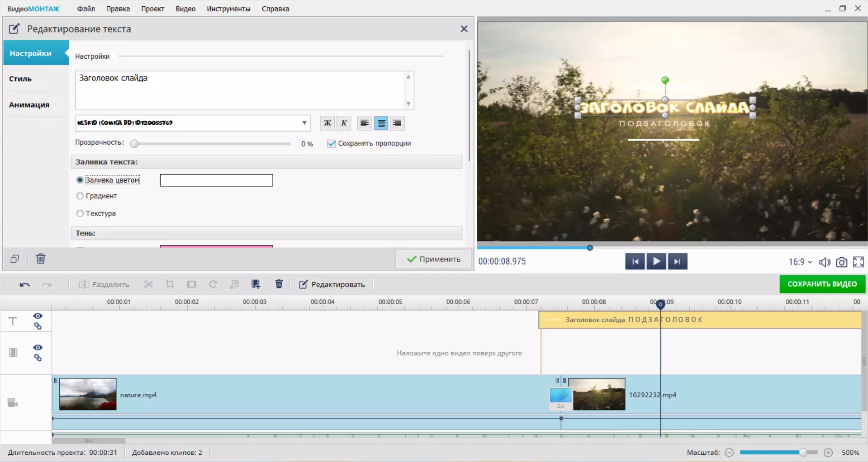Image resolution: width=868 pixels, height=462 pixels.
Task: Click the white text fill color swatch
Action: pyautogui.click(x=216, y=180)
